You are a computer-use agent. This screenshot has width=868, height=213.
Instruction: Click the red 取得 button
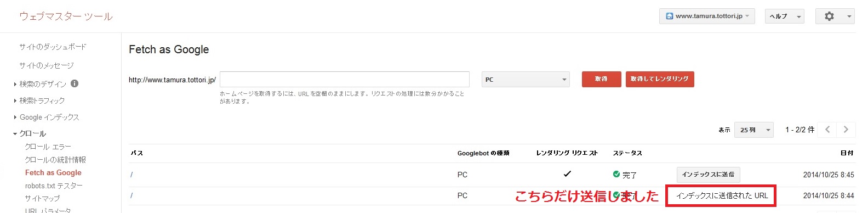click(x=601, y=79)
